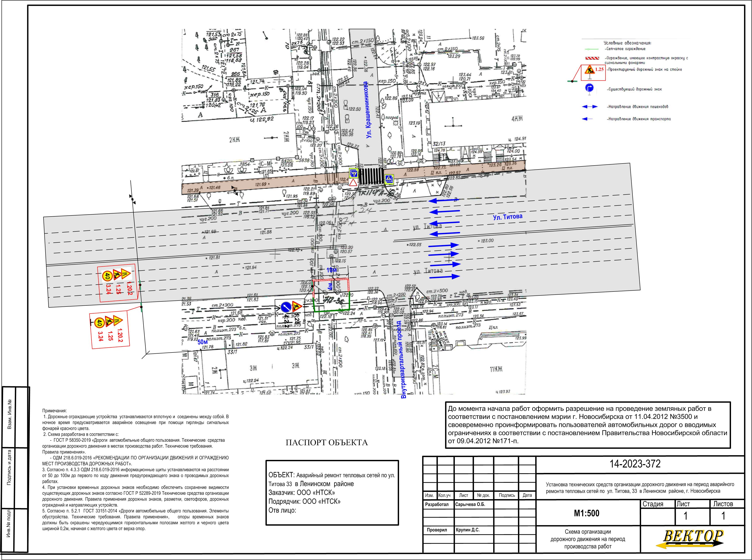Click the М1:500 scale text

point(587,513)
